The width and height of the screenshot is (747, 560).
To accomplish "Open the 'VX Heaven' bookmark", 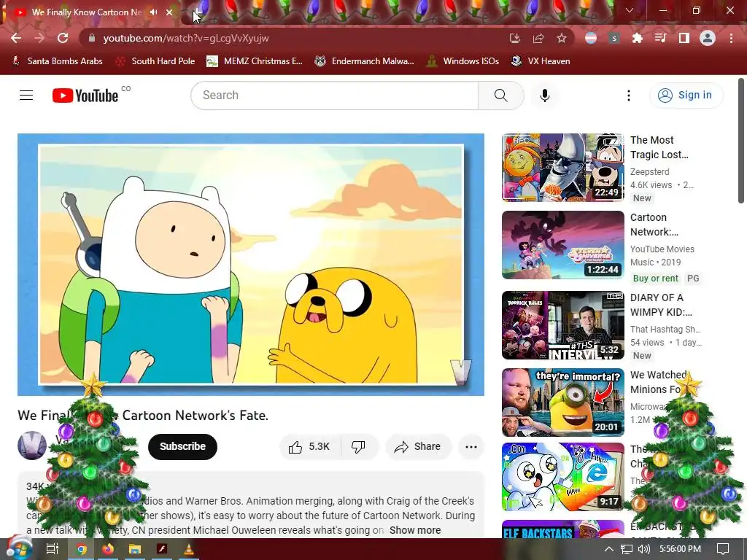I will coord(541,61).
